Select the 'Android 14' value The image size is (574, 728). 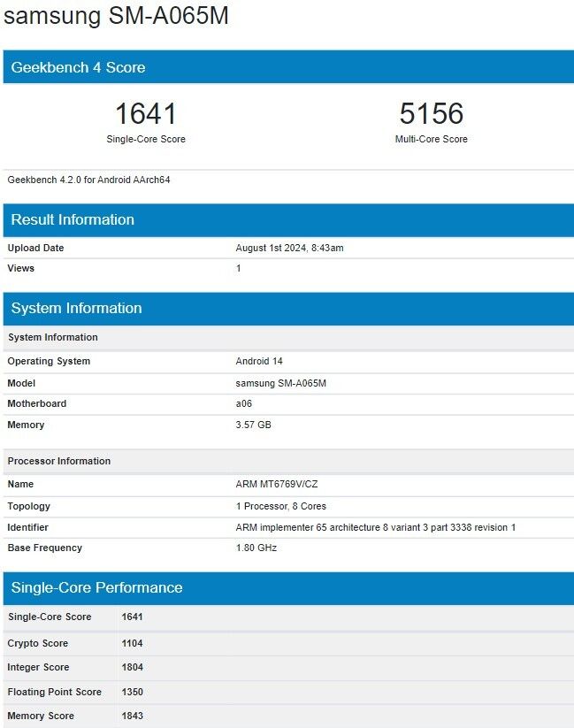pos(259,361)
